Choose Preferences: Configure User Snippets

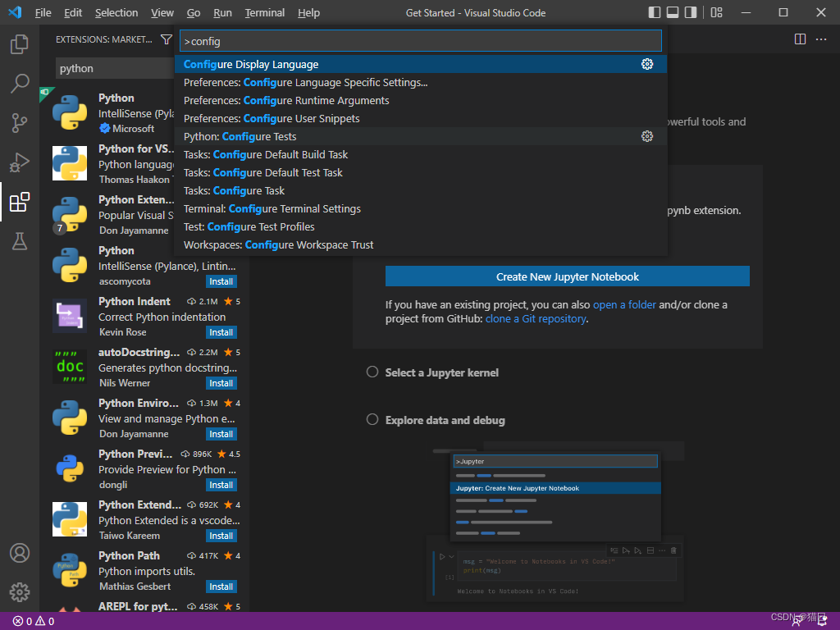[421, 118]
